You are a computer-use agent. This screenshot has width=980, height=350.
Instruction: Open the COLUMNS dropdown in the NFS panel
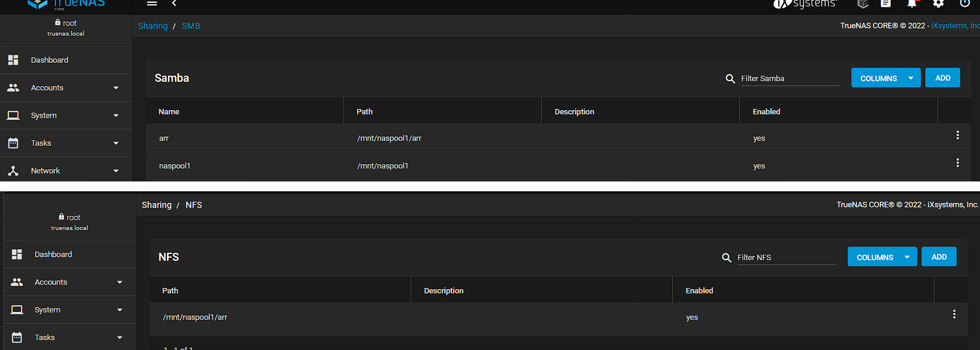(x=882, y=257)
